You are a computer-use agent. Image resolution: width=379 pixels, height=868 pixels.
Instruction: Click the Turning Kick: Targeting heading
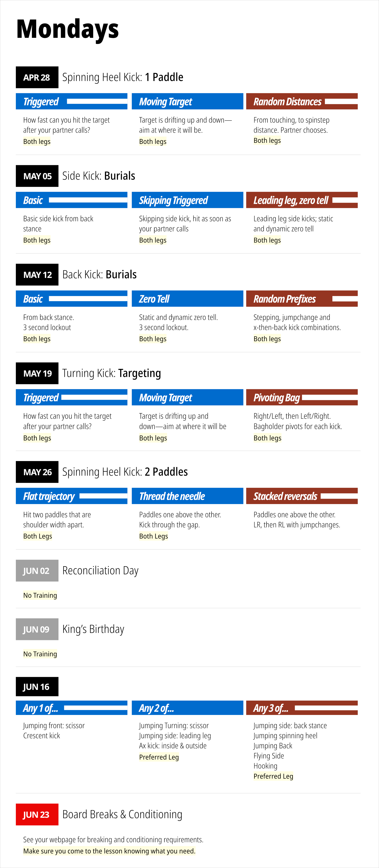coord(112,373)
